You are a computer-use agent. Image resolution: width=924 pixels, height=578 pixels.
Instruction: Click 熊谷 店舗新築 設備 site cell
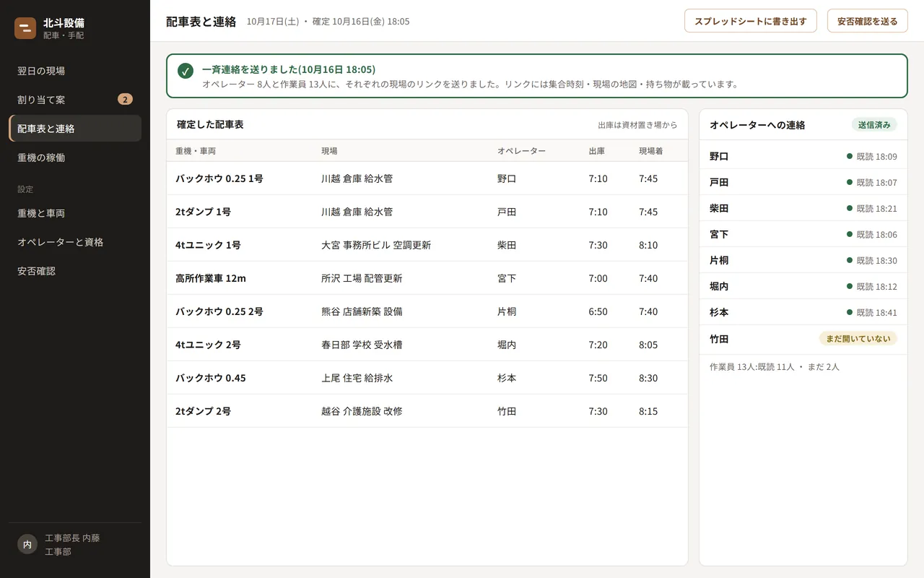click(x=362, y=311)
